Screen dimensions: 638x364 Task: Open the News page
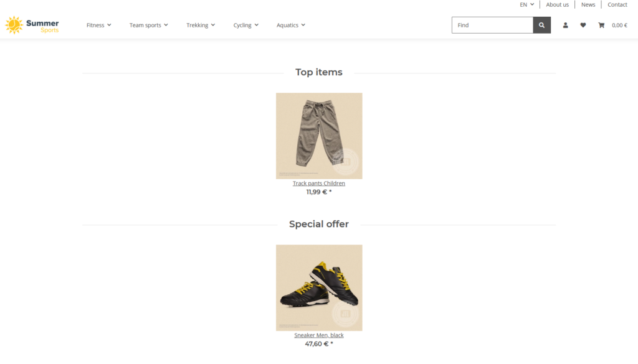tap(588, 4)
